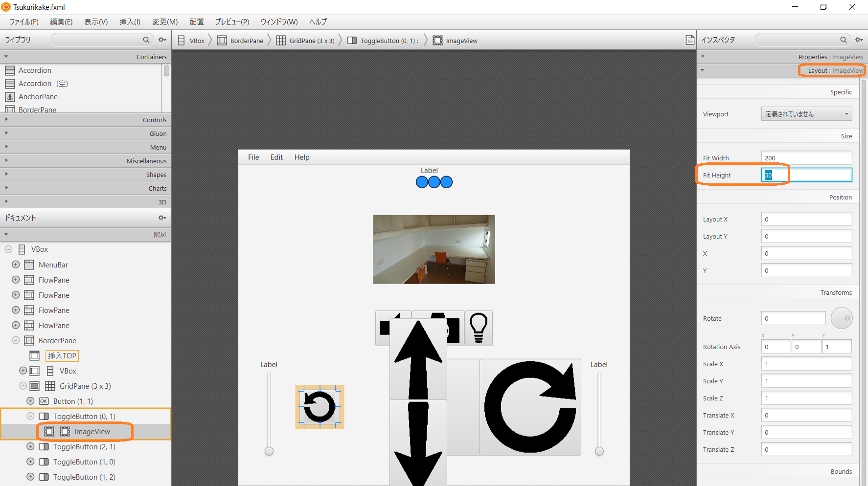Select BorderPane in the breadcrumb path
The height and width of the screenshot is (486, 868).
(x=240, y=41)
